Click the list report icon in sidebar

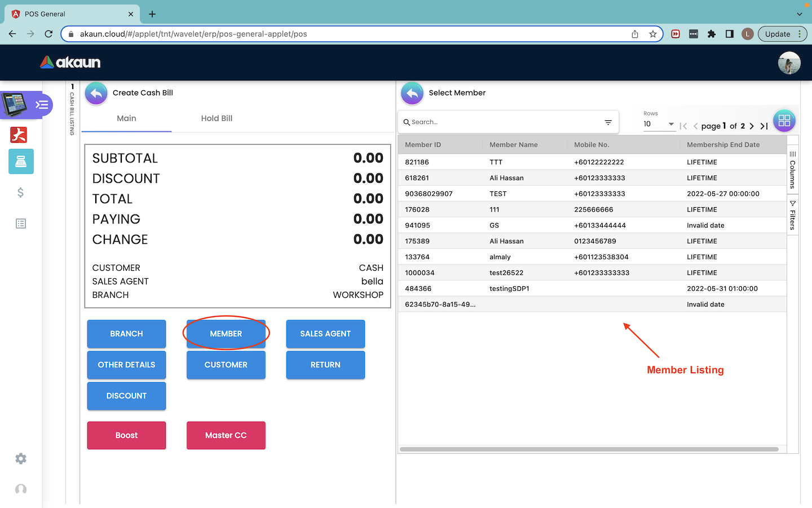21,224
